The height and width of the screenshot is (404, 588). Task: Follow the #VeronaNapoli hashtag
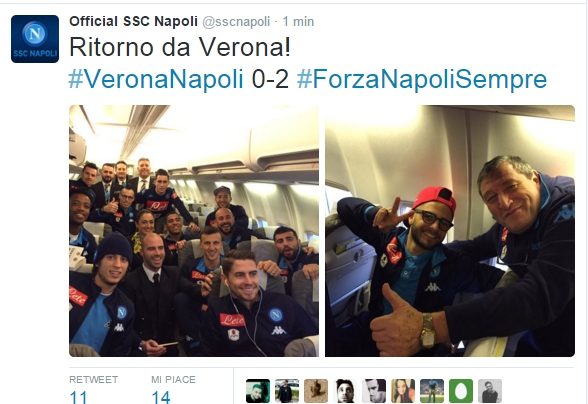(x=156, y=79)
